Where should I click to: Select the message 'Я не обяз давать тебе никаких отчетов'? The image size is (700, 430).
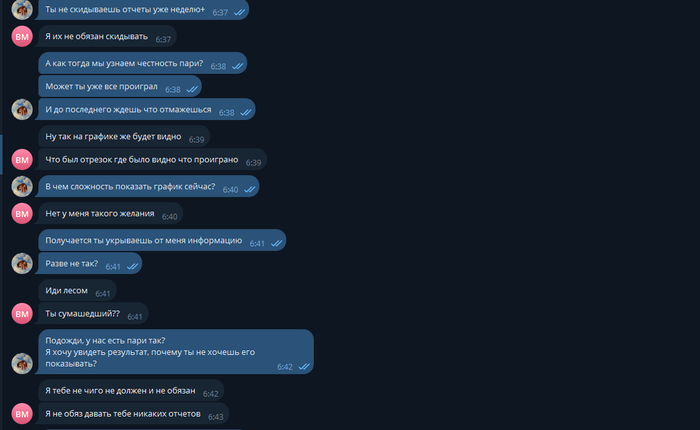133,414
